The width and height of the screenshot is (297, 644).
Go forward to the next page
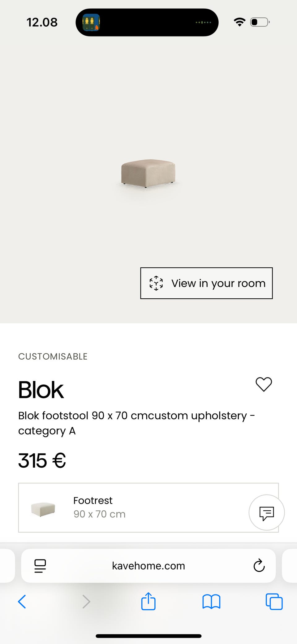click(x=86, y=602)
